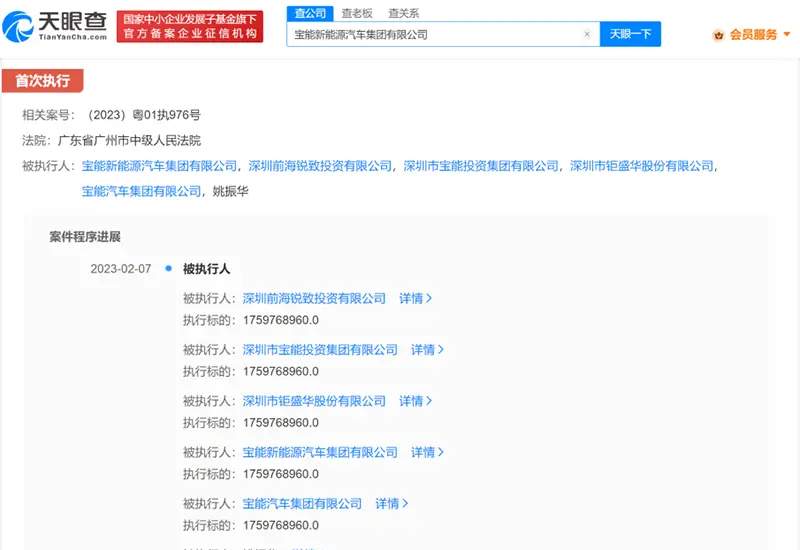Select 执行标的 amount under 深圳市宝能投资集团有限公司

(x=281, y=371)
